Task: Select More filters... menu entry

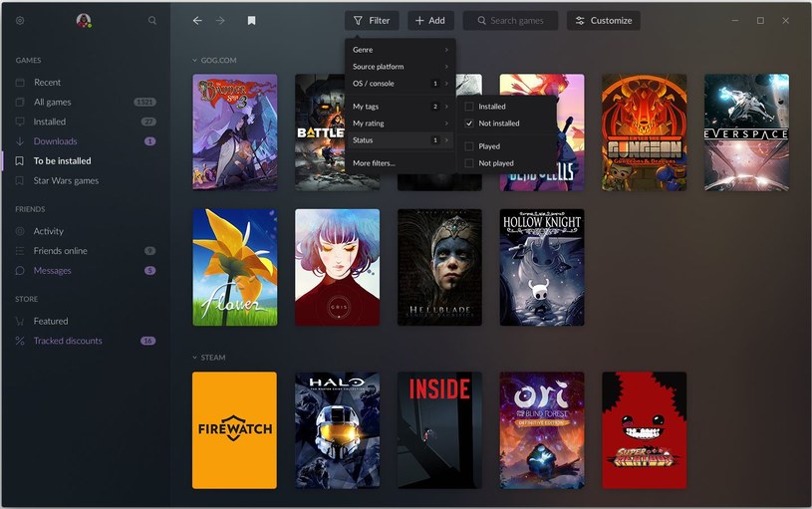Action: [374, 163]
